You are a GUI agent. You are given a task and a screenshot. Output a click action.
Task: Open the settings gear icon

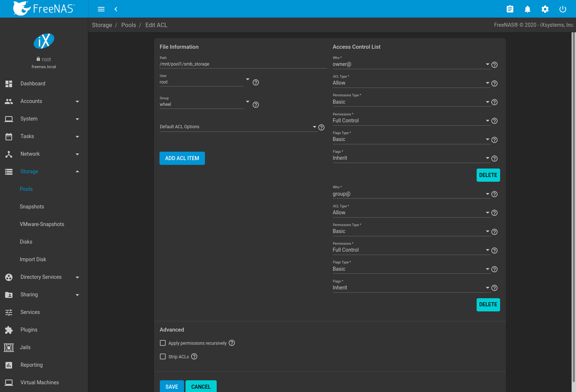[545, 9]
